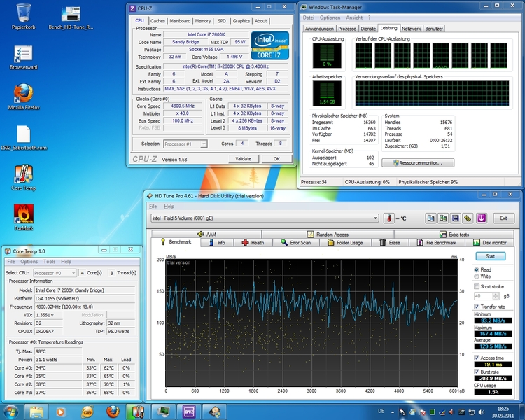Show hidden tray icons arrow
The image size is (525, 420).
click(393, 412)
